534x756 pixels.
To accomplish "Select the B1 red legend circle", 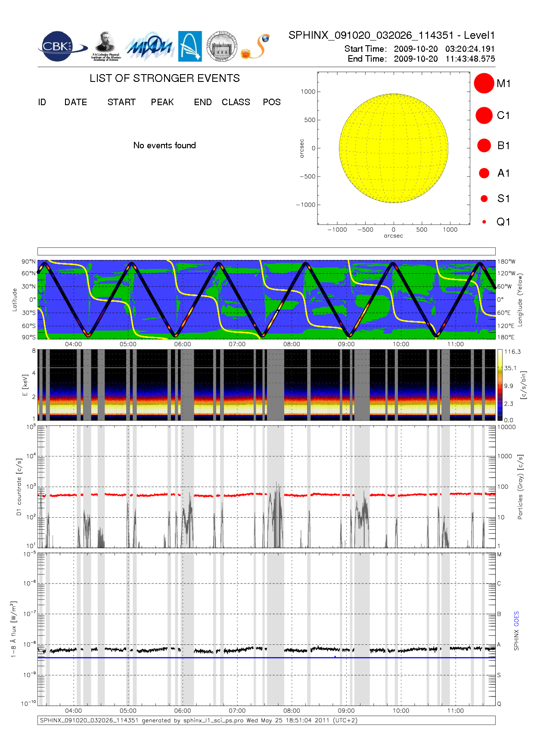I will click(484, 145).
